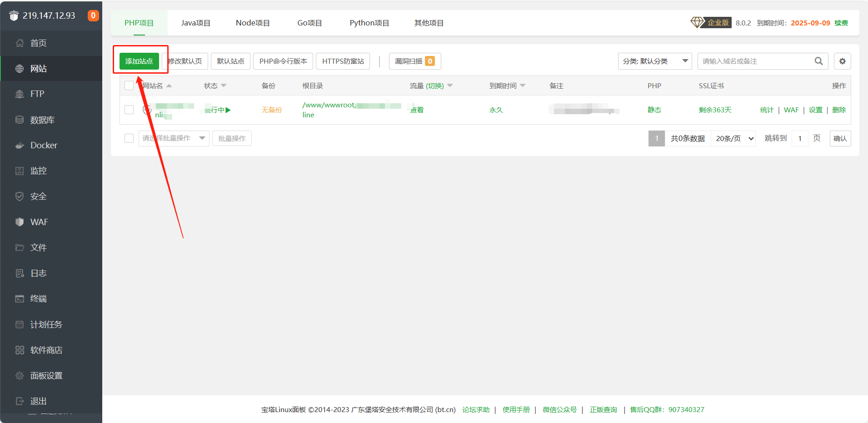
Task: Click the 续费 renew link
Action: click(x=841, y=23)
